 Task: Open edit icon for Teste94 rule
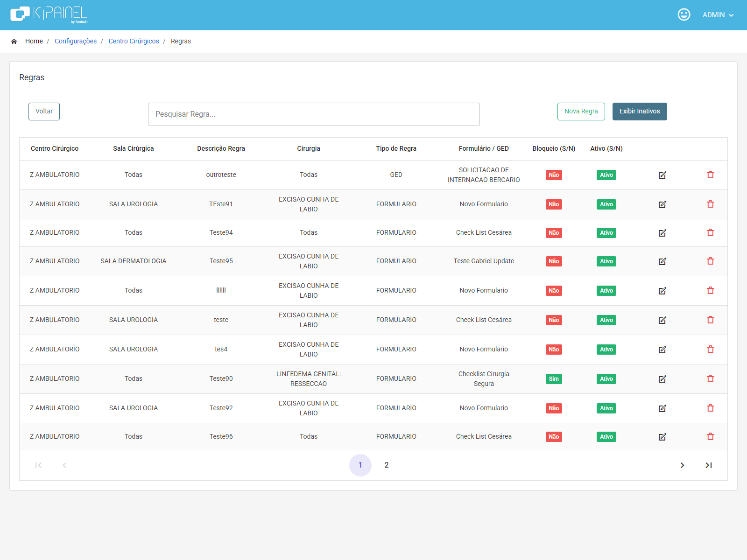tap(662, 233)
